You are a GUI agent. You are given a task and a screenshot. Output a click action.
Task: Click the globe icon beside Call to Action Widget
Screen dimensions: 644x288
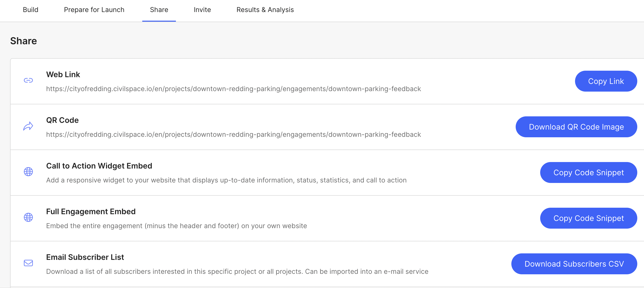(x=28, y=172)
